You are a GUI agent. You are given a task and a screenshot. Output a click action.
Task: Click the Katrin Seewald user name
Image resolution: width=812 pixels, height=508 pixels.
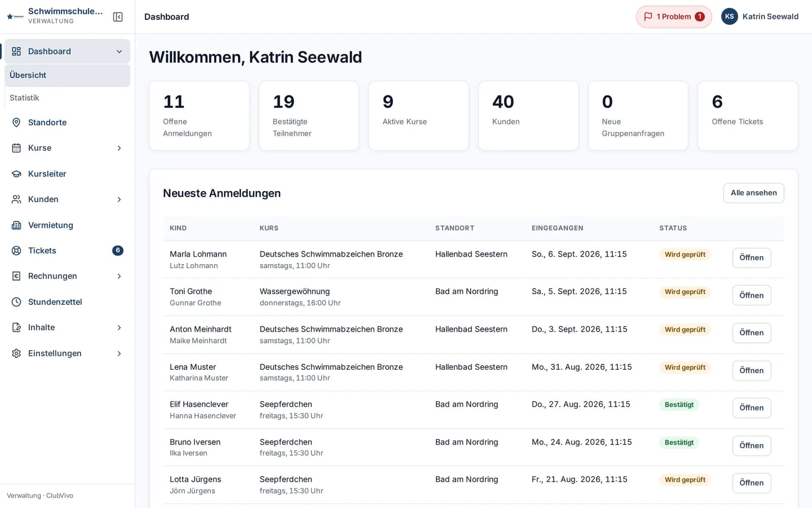coord(770,17)
